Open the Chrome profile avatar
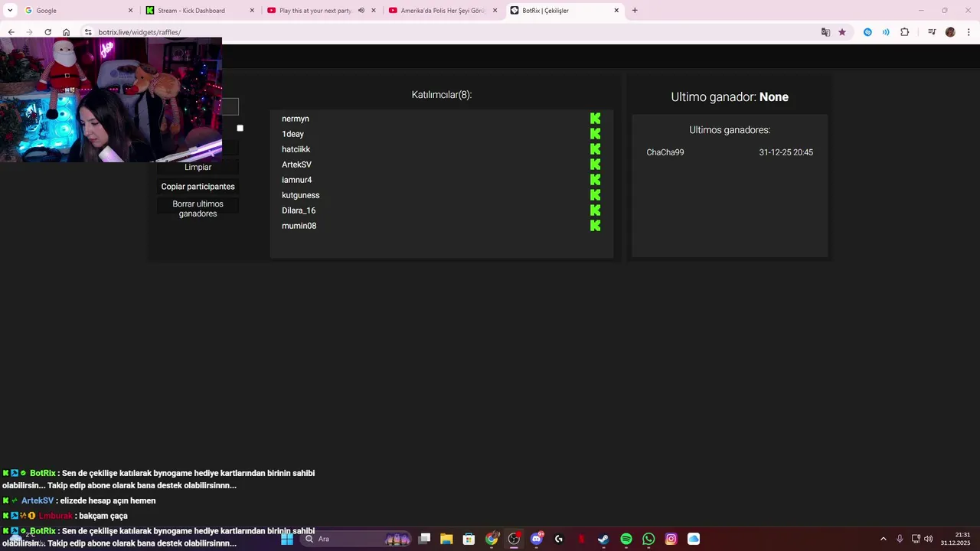Viewport: 980px width, 551px height. coord(950,32)
